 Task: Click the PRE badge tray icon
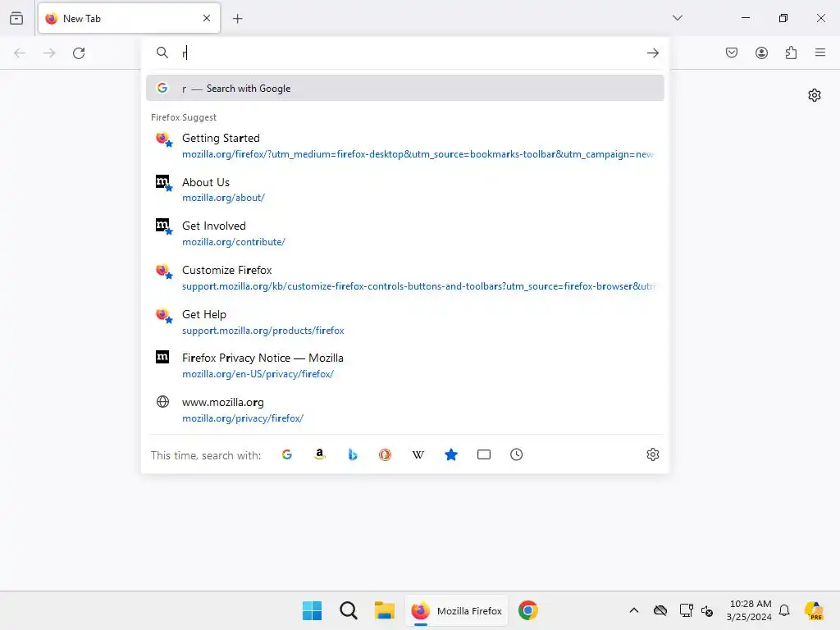click(814, 610)
